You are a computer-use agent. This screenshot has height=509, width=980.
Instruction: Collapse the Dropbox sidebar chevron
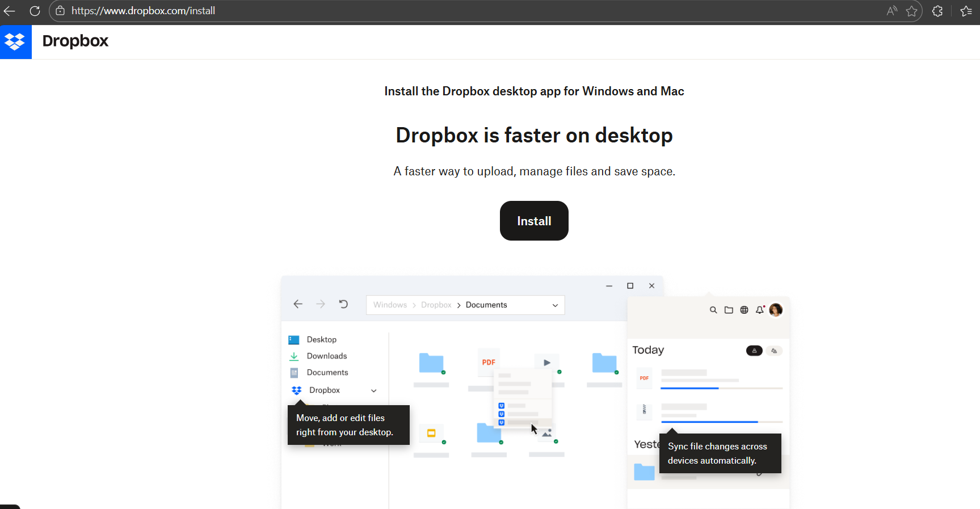(x=374, y=390)
